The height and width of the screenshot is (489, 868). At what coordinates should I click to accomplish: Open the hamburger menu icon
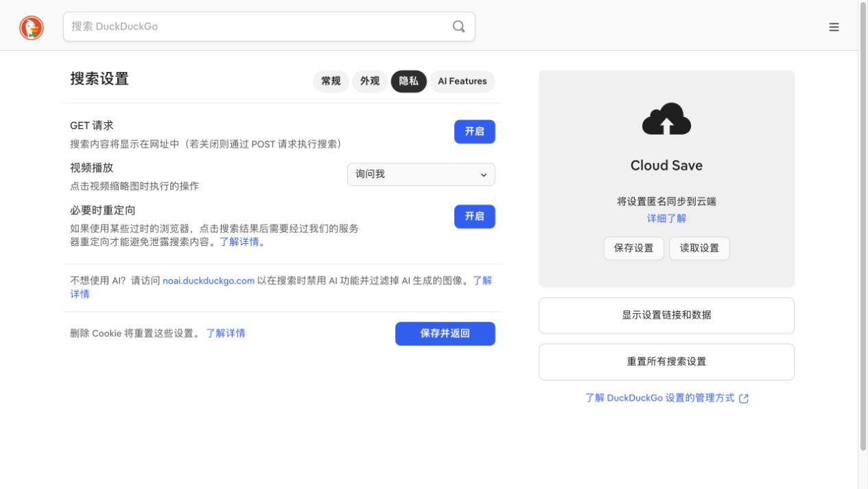[x=834, y=27]
